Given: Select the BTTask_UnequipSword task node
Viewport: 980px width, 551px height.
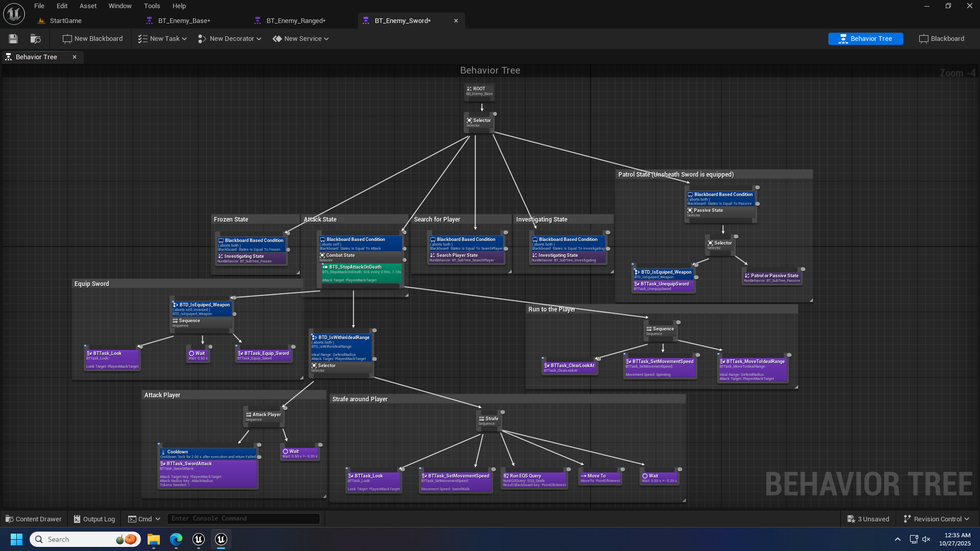Looking at the screenshot, I should pos(663,286).
